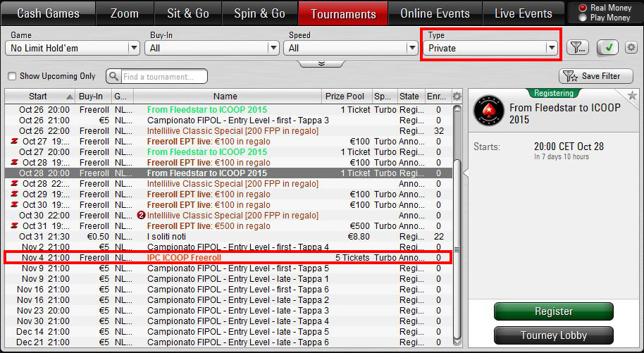Mark tournament as favorite with star icon
Image resolution: width=644 pixels, height=353 pixels.
pos(632,96)
